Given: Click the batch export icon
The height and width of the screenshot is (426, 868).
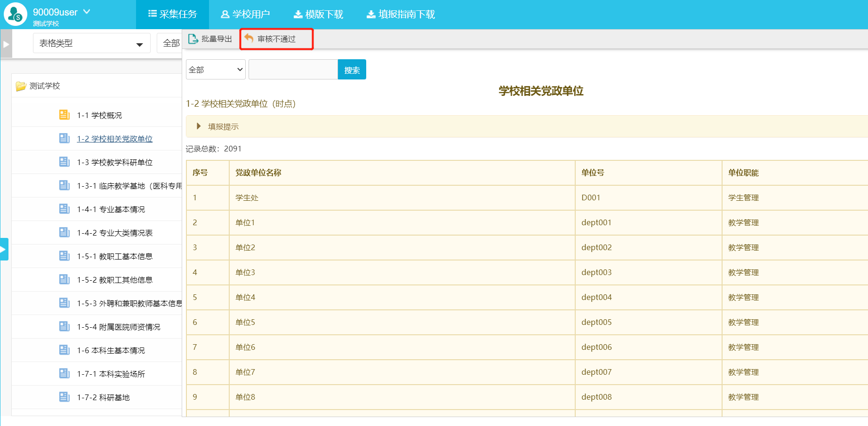Looking at the screenshot, I should [193, 39].
